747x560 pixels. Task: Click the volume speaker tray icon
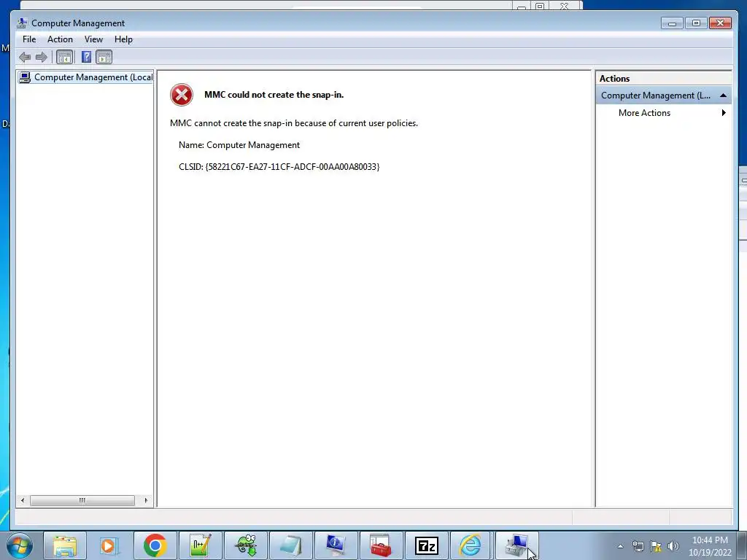pos(673,546)
